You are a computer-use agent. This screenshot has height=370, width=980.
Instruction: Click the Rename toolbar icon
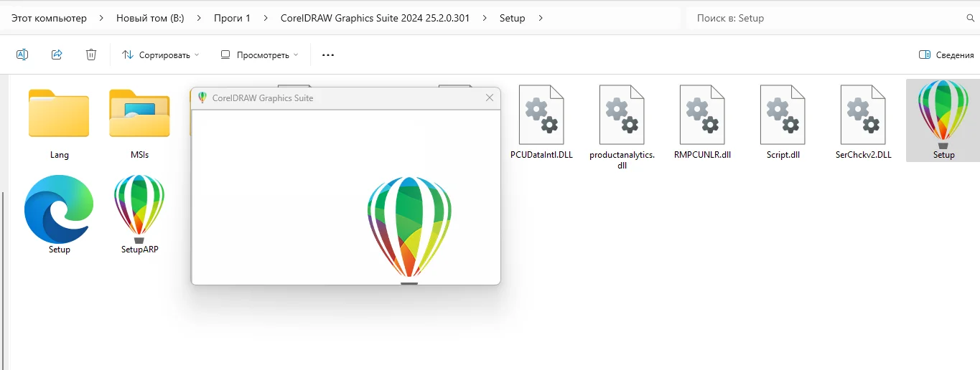click(22, 54)
